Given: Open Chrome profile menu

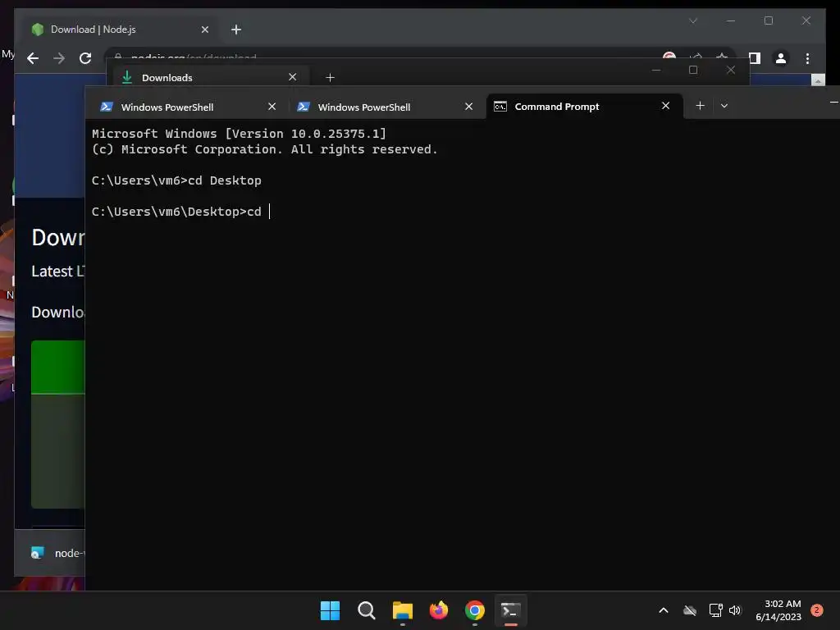Looking at the screenshot, I should tap(781, 58).
